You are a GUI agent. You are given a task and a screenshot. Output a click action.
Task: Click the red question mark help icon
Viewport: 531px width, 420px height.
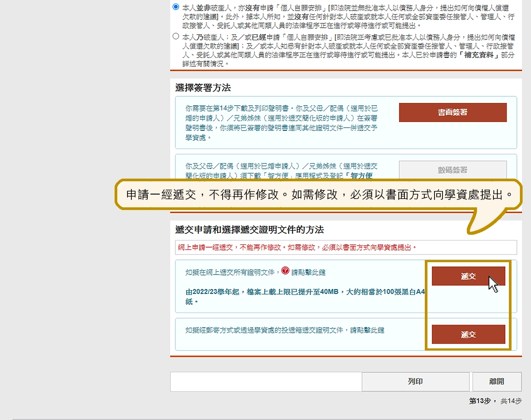point(285,271)
